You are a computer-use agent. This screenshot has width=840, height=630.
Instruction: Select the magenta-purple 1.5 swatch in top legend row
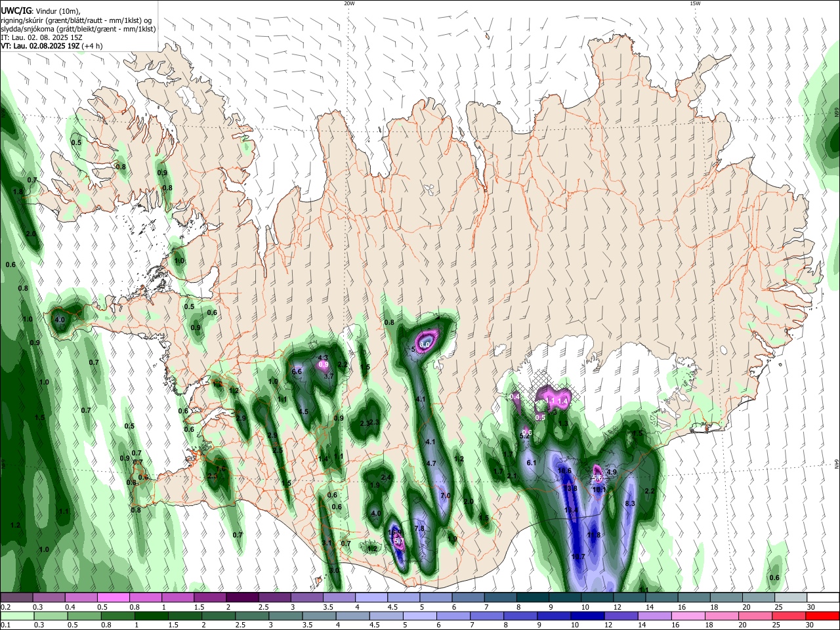(x=210, y=597)
